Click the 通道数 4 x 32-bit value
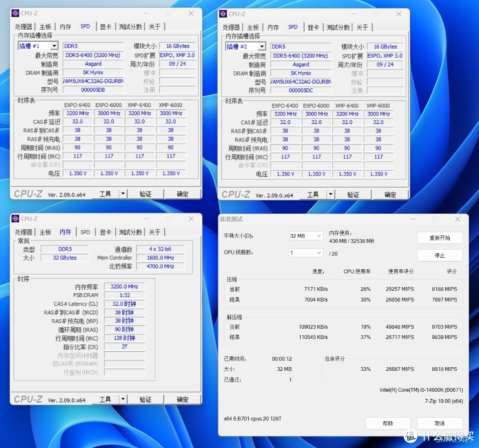This screenshot has width=479, height=448. click(x=161, y=249)
